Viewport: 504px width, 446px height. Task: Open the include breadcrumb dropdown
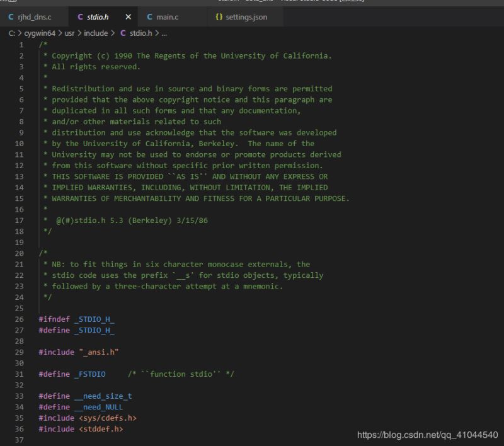(95, 33)
